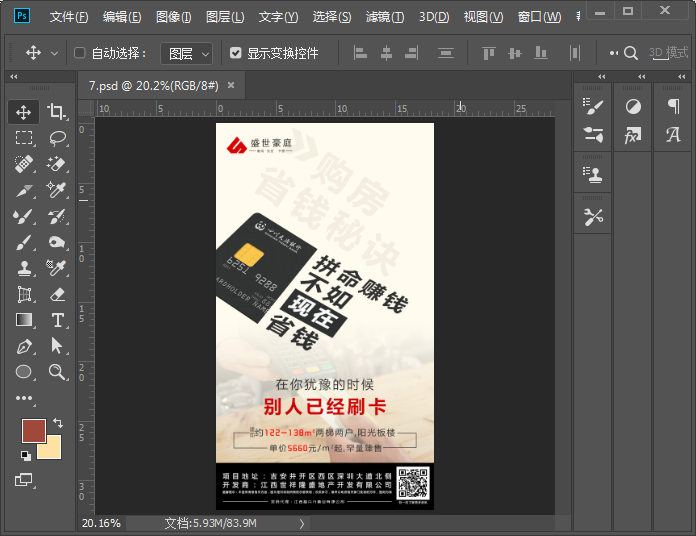Uncheck the 显示变换控件 checkbox
This screenshot has height=536, width=696.
click(x=235, y=53)
